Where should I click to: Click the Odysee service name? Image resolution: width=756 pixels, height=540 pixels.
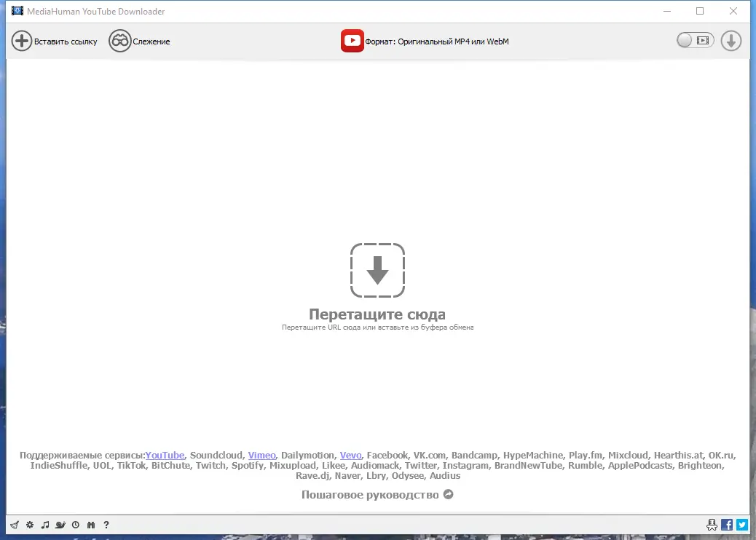[x=407, y=475]
